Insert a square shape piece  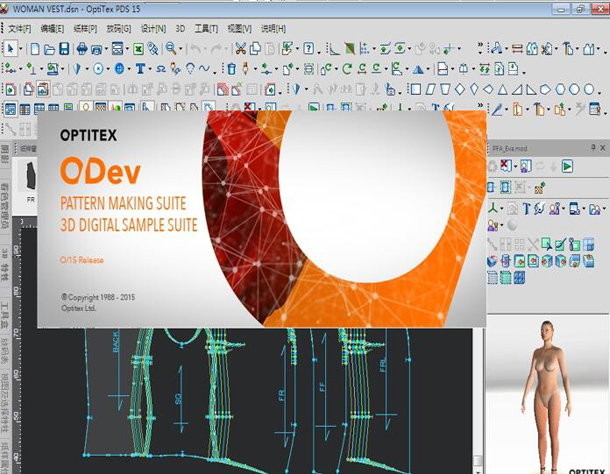pos(415,90)
